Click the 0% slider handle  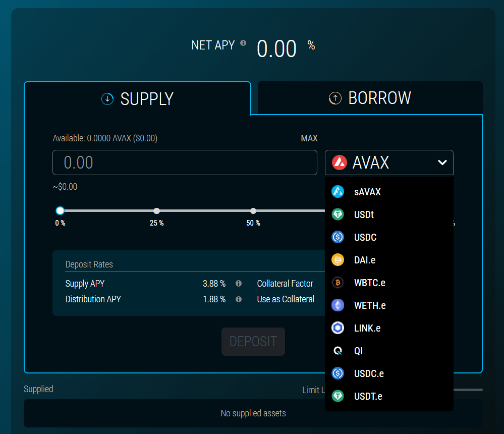coord(60,211)
